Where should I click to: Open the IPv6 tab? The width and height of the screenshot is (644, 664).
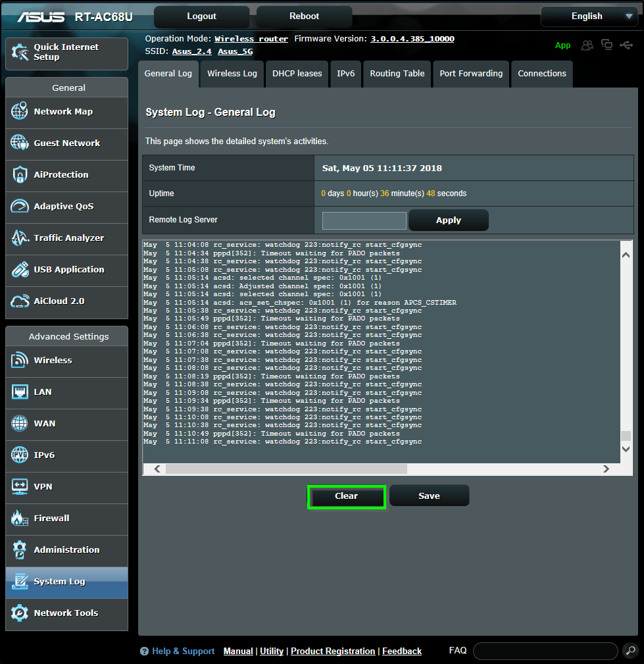345,74
